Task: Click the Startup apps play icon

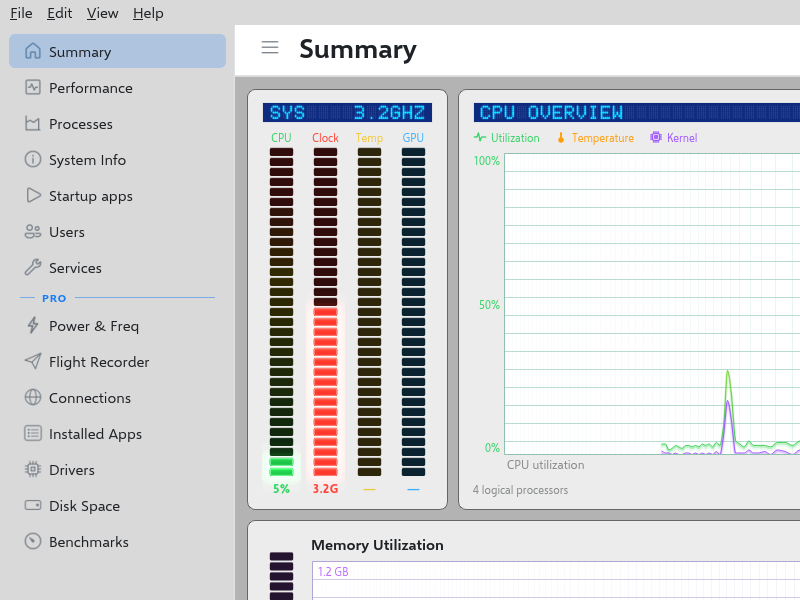Action: pos(33,195)
